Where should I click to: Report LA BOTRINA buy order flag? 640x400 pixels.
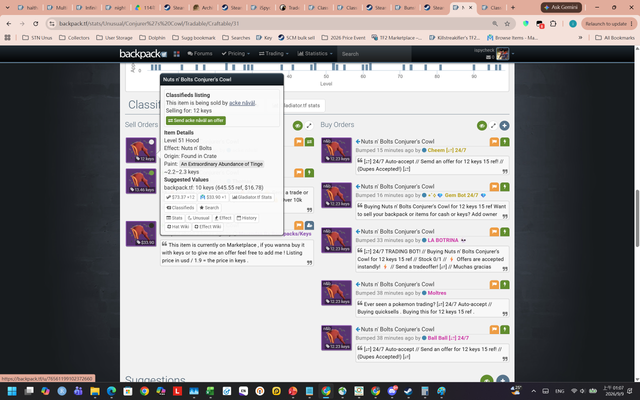click(494, 231)
